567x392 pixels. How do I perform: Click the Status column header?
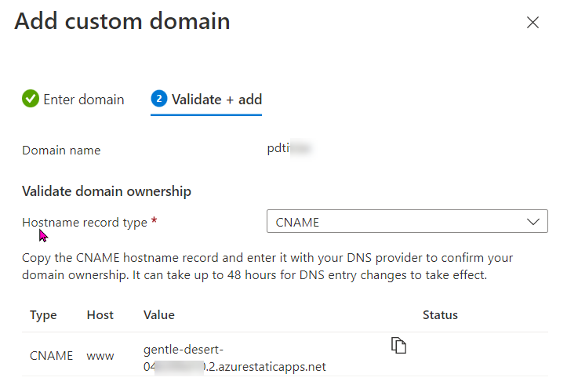tap(440, 315)
